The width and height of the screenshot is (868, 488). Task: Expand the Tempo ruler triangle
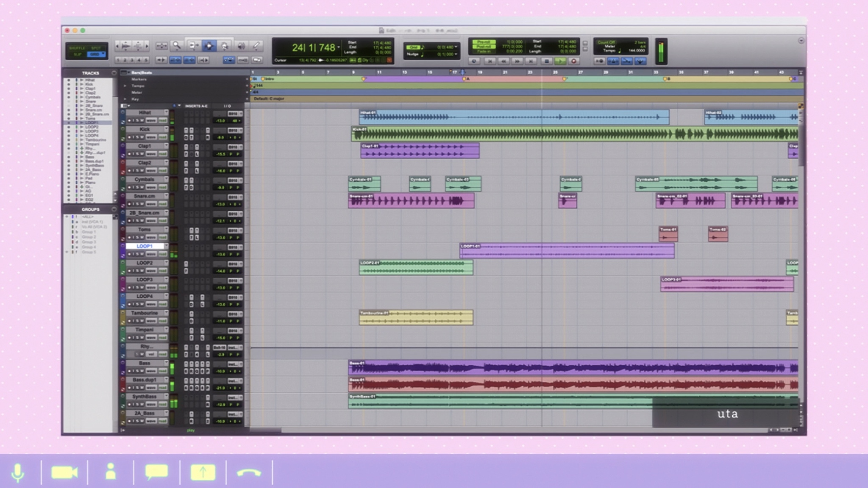click(x=125, y=86)
